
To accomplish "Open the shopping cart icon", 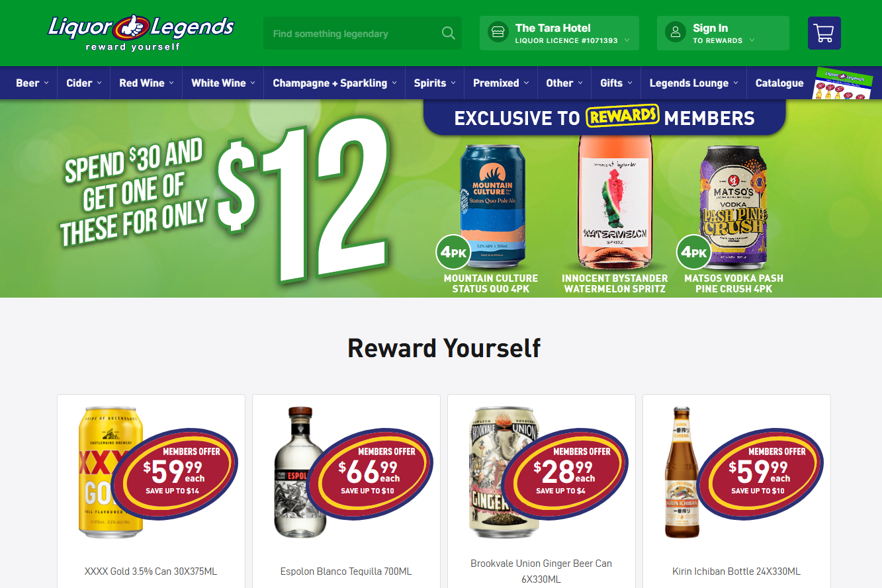I will click(824, 33).
